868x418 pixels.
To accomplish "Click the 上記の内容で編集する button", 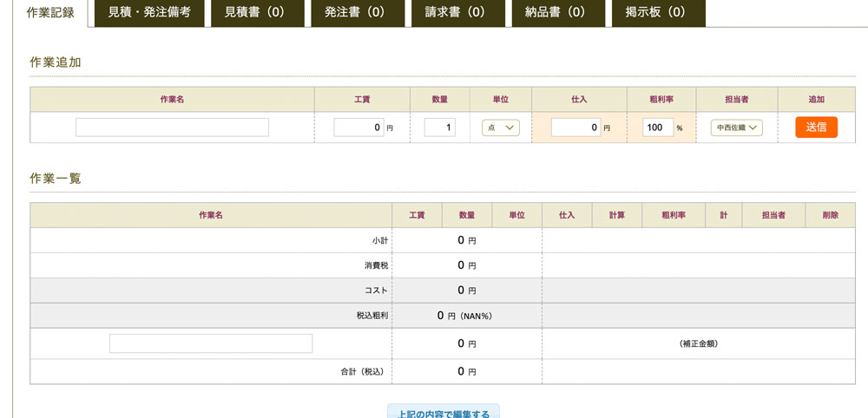I will [x=443, y=412].
